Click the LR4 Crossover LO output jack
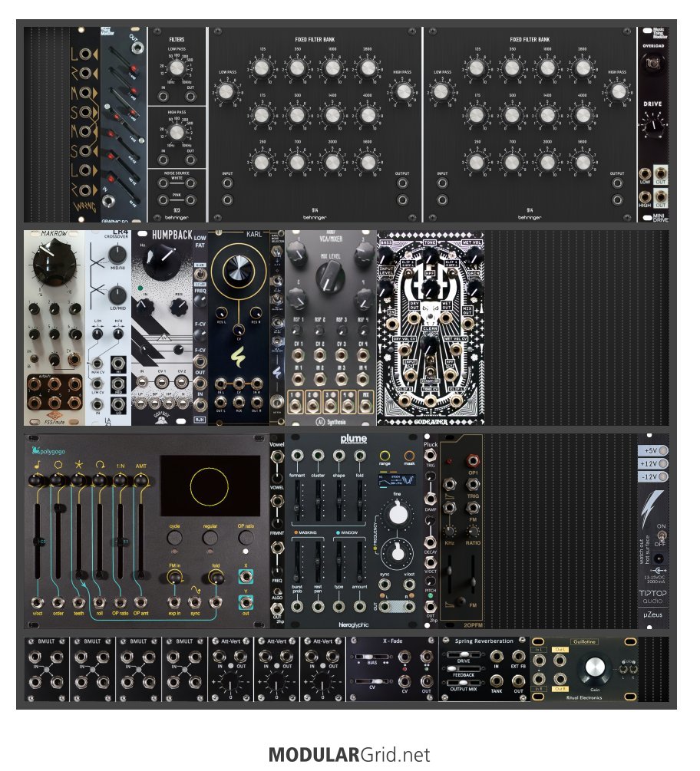The width and height of the screenshot is (700, 771). coord(118,404)
